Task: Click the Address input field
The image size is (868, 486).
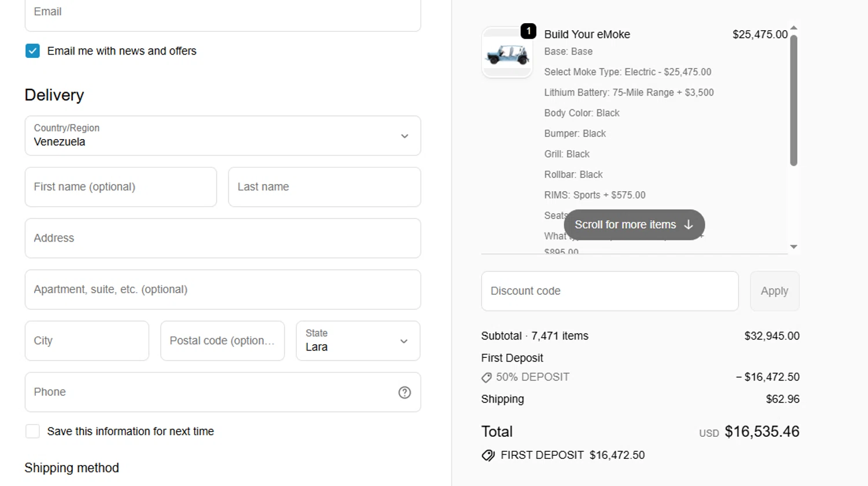Action: click(223, 238)
